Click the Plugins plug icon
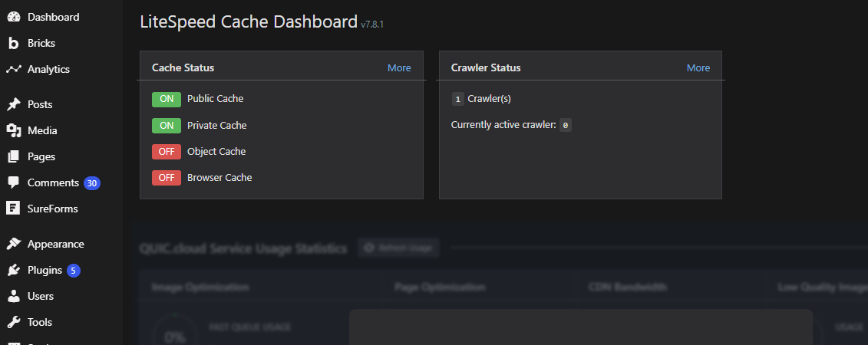This screenshot has width=868, height=345. 14,271
